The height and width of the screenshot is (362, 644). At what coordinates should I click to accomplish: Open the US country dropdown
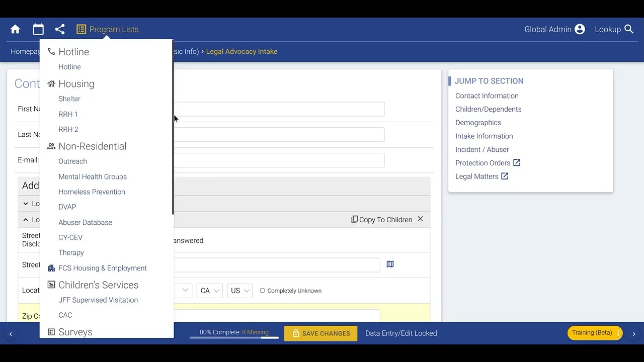239,291
